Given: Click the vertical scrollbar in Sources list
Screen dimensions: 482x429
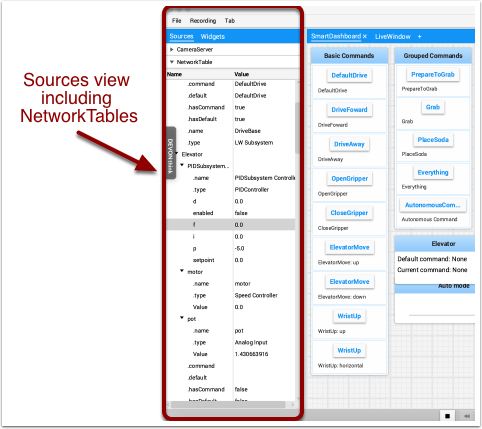Looking at the screenshot, I should (x=297, y=128).
